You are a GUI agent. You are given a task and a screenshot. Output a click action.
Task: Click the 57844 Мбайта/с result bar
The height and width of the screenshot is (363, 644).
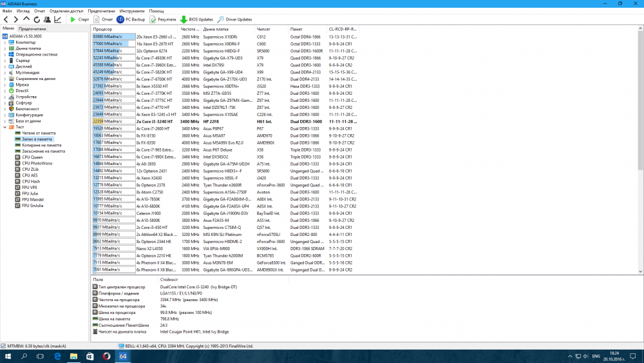tap(114, 51)
